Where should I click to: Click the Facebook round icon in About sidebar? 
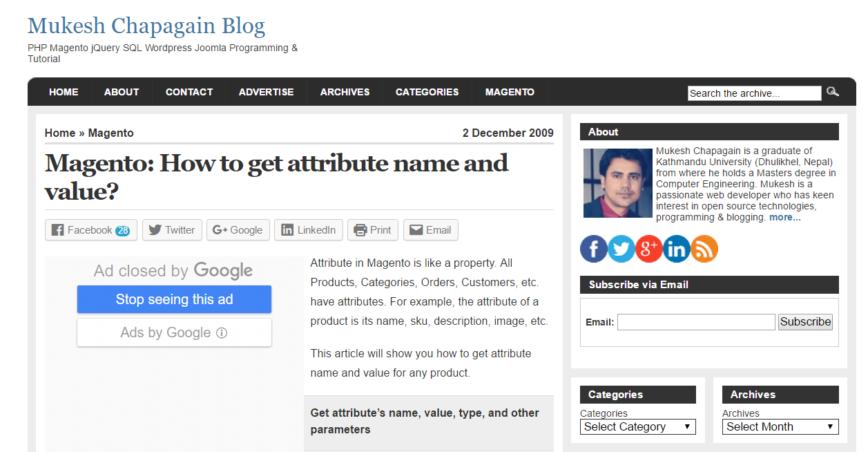pyautogui.click(x=594, y=249)
